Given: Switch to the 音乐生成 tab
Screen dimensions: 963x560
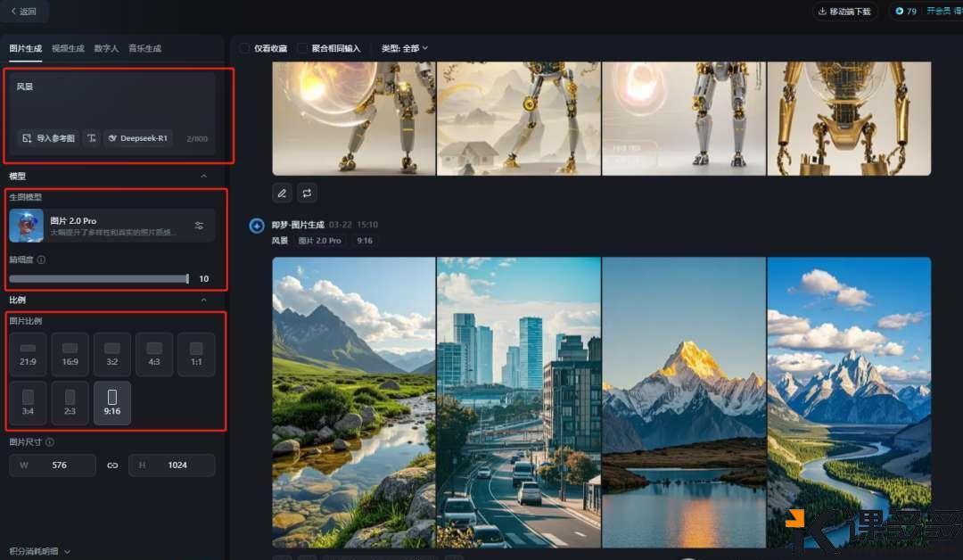Looking at the screenshot, I should tap(144, 48).
